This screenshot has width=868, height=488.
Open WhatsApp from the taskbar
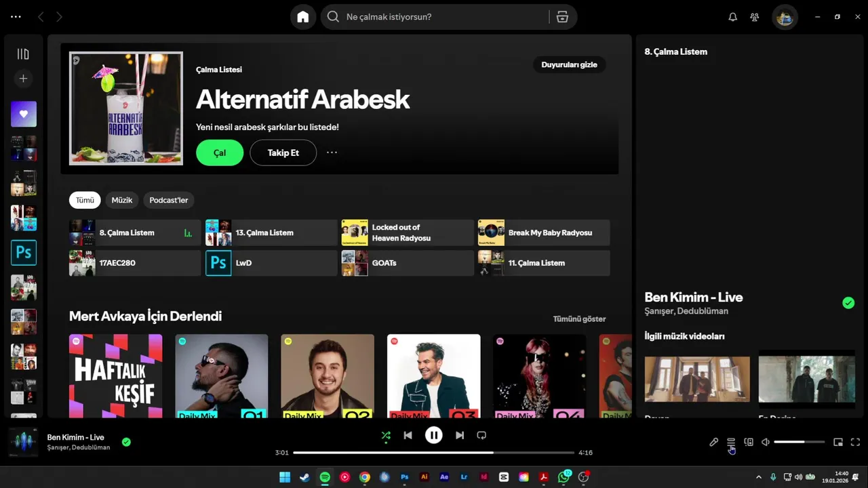[564, 477]
